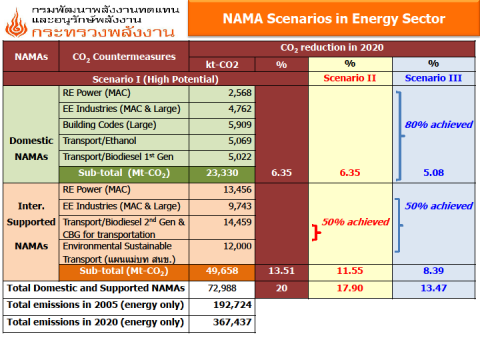This screenshot has height=360, width=480.
Task: Click the Scenario II total 17.90
Action: coord(350,288)
